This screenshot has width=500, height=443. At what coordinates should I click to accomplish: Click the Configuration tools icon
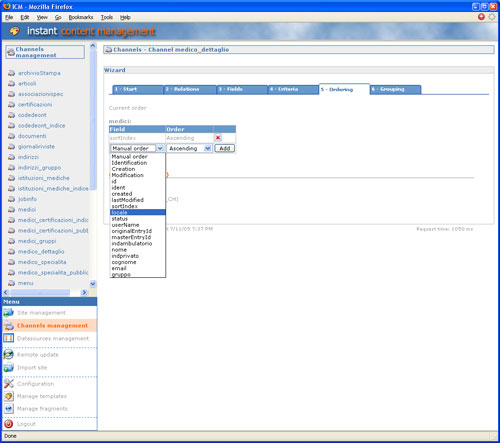pos(9,384)
